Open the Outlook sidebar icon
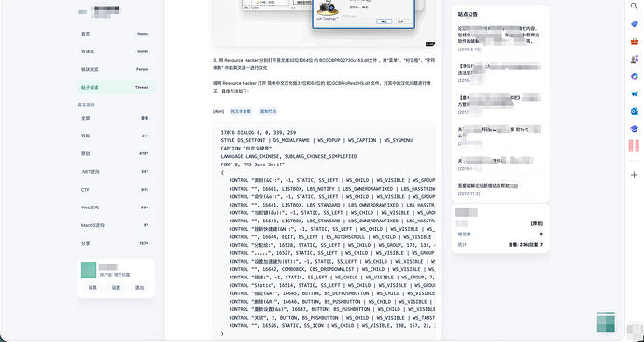This screenshot has height=342, width=644. (634, 111)
